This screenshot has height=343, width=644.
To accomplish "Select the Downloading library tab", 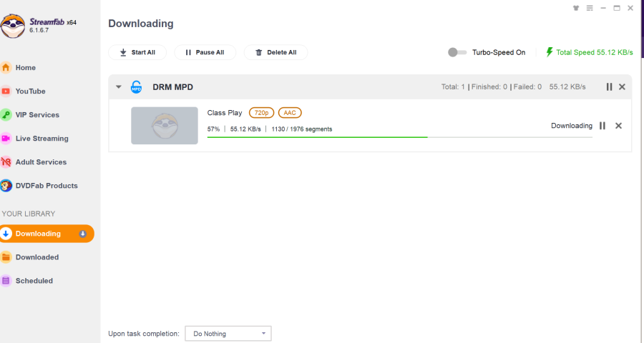I will [x=47, y=234].
